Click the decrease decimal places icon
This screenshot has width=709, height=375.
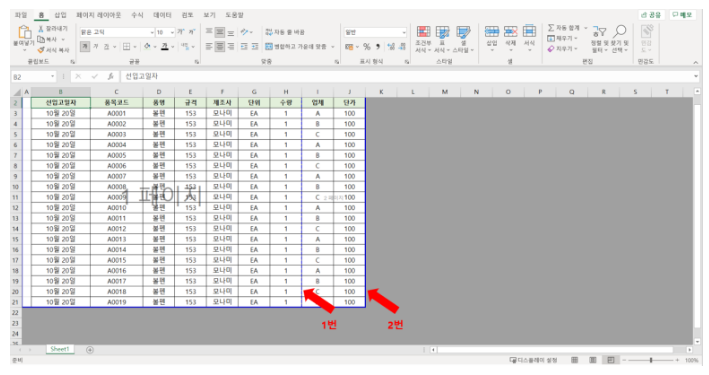(402, 47)
